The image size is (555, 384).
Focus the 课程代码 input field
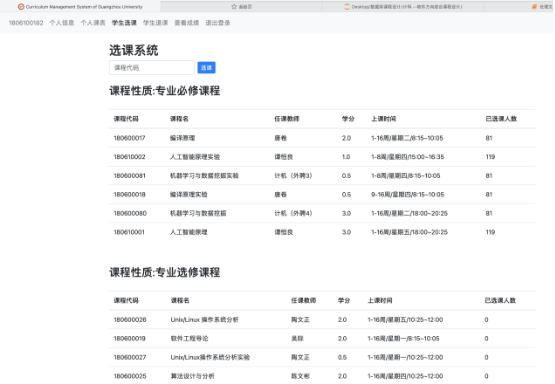pyautogui.click(x=152, y=68)
